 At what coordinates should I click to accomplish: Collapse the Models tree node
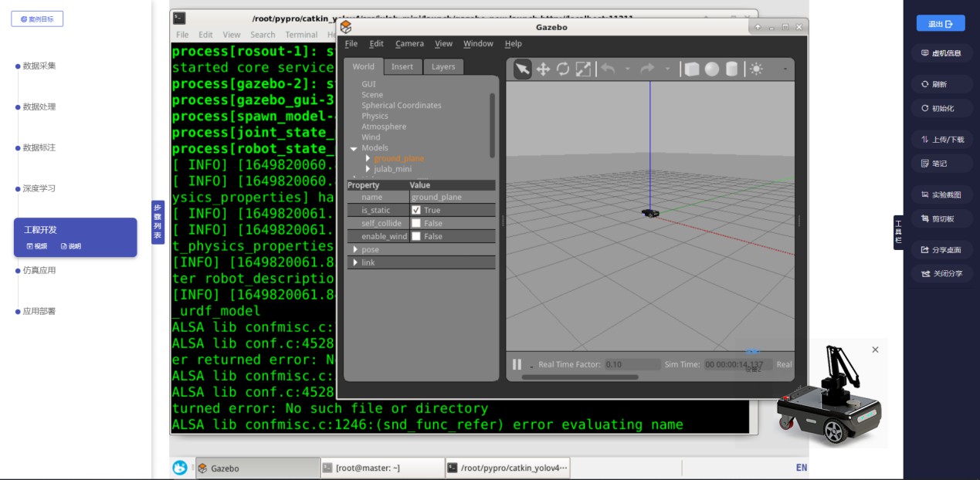(x=354, y=148)
